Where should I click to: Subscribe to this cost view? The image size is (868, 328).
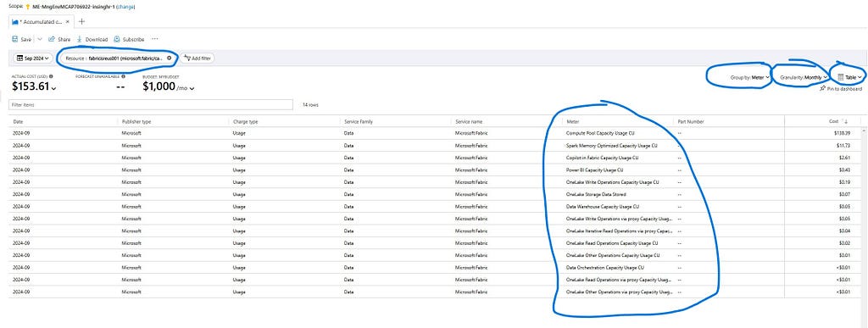[129, 39]
